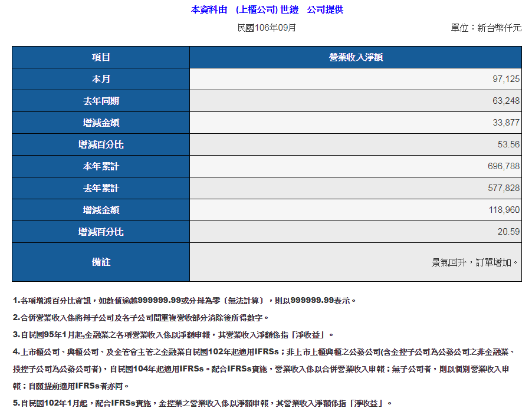This screenshot has width=532, height=418.
Task: Select the 53.56 percentage value
Action: pos(508,144)
